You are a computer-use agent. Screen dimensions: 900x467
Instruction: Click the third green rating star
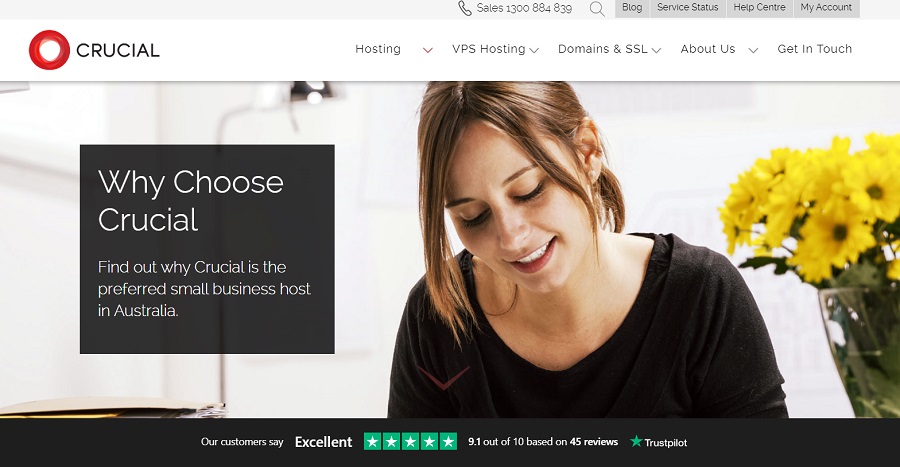tap(410, 441)
